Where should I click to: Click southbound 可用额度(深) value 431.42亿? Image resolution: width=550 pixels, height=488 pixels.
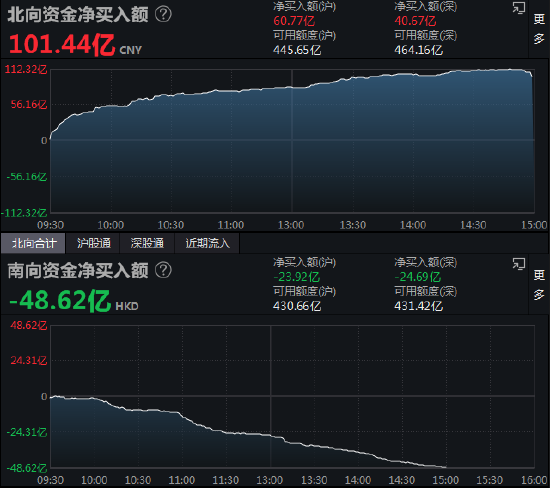pos(418,306)
